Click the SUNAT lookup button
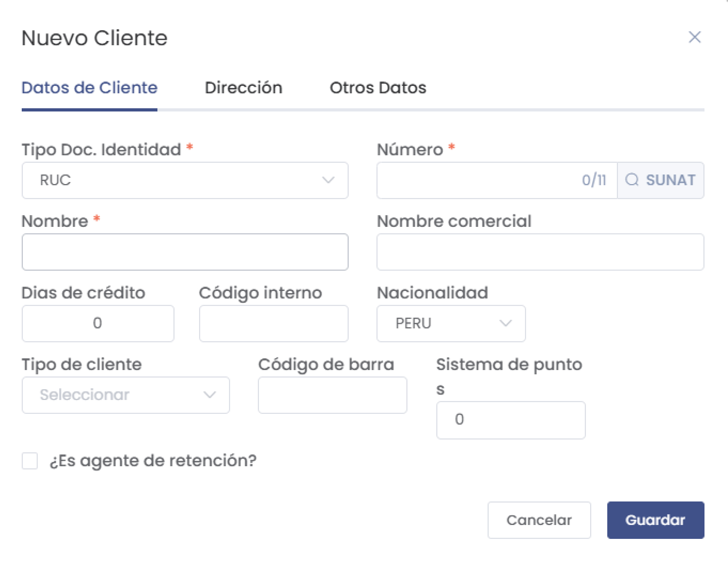The width and height of the screenshot is (728, 572). pyautogui.click(x=661, y=180)
